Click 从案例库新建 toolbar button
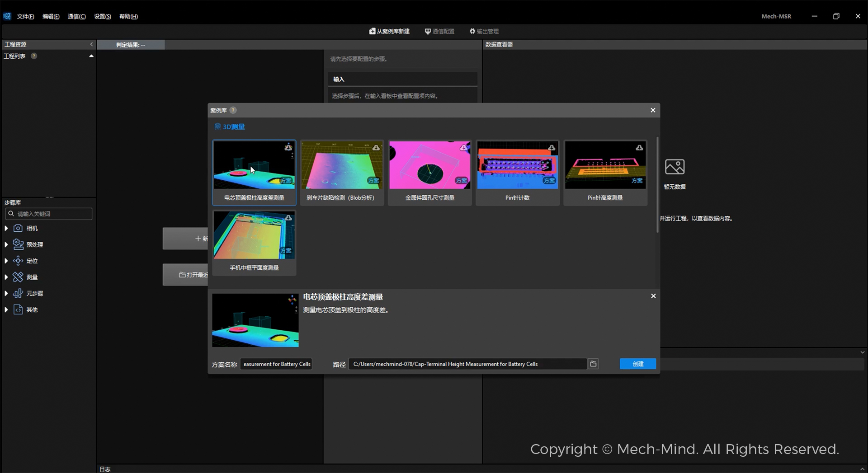This screenshot has height=473, width=868. tap(389, 31)
